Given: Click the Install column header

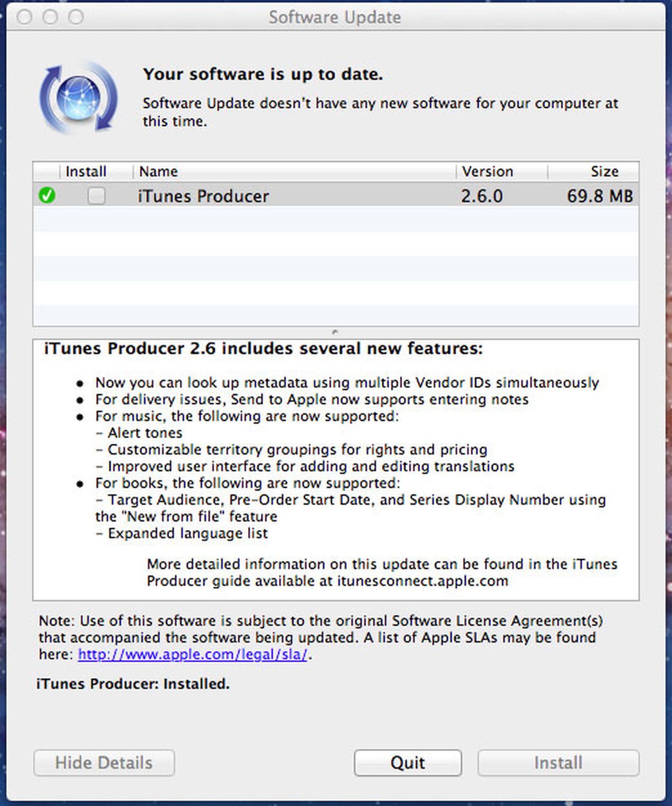Looking at the screenshot, I should [x=96, y=171].
